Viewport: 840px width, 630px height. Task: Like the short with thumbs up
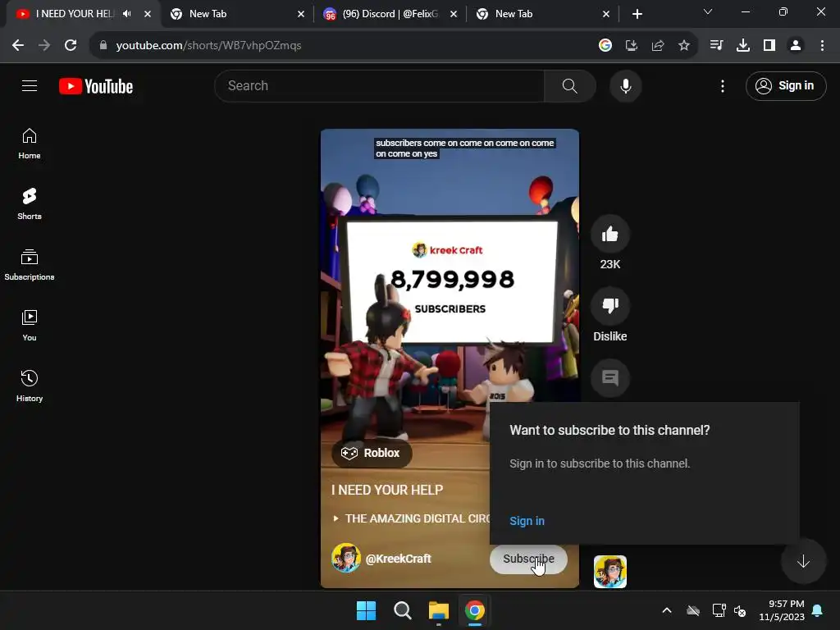(x=609, y=234)
